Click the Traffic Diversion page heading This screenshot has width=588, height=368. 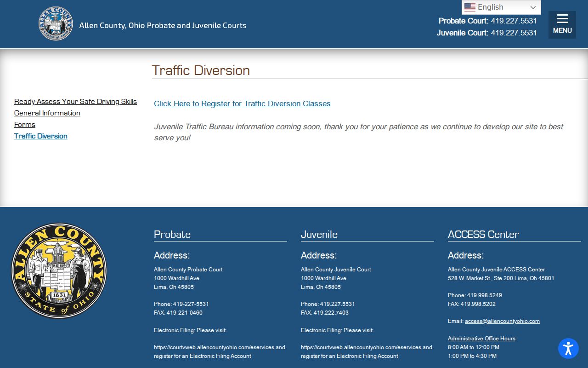[201, 70]
